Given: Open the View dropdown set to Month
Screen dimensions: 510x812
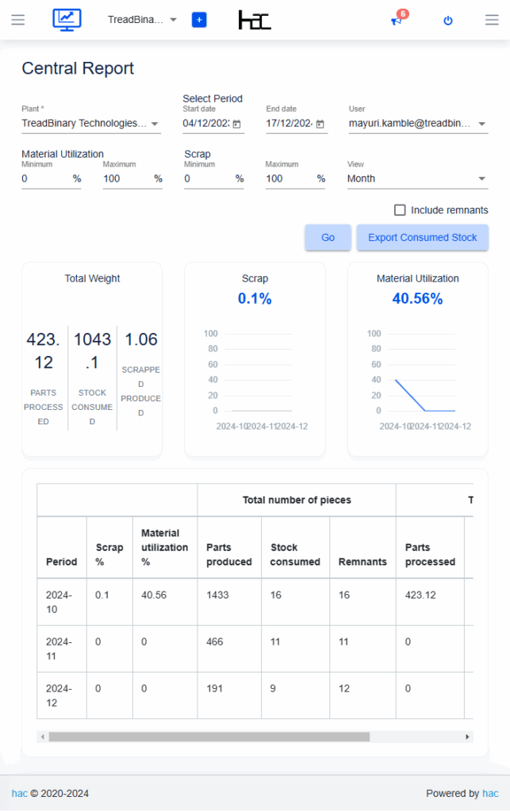Looking at the screenshot, I should coord(417,178).
